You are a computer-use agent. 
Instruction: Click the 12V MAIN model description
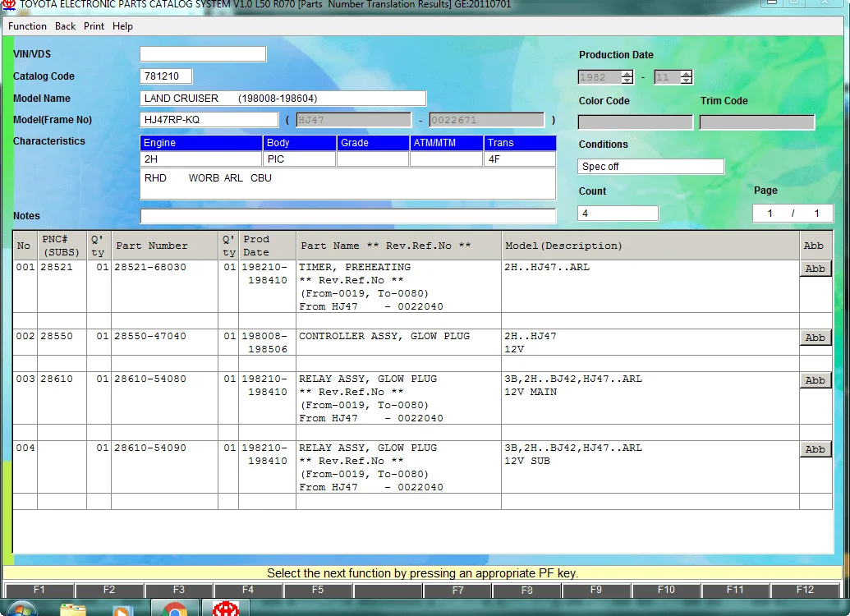click(x=531, y=392)
